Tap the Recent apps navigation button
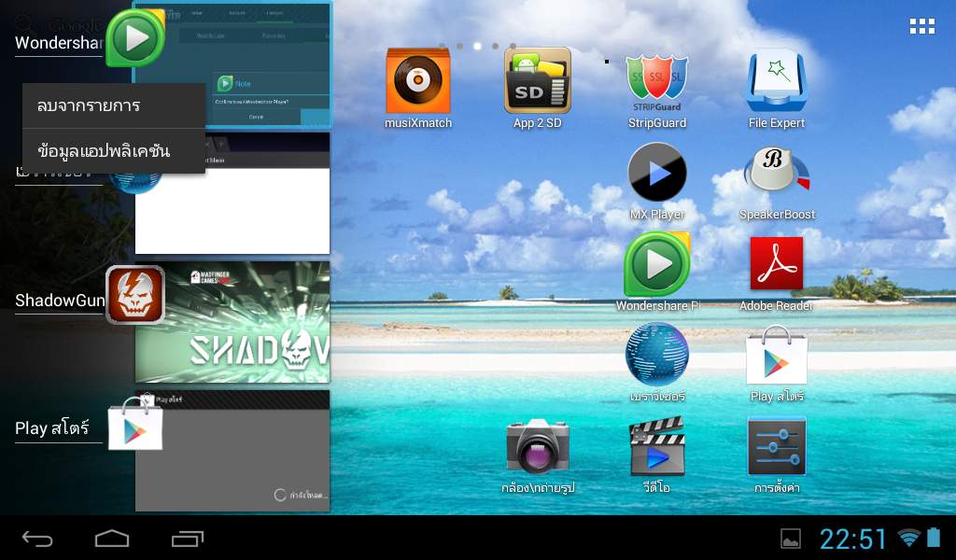The image size is (956, 560). pos(187,539)
